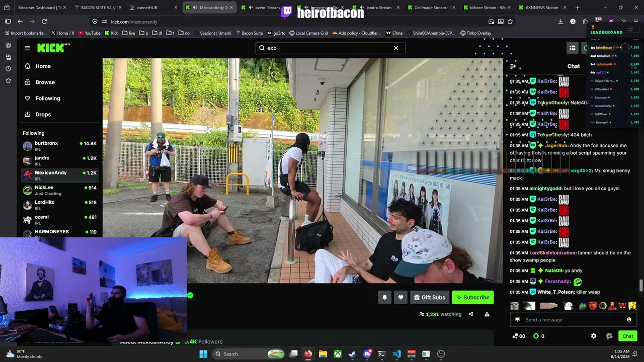Open the Kick sidebar hamburger menu
Image resolution: width=644 pixels, height=362 pixels.
pos(27,48)
